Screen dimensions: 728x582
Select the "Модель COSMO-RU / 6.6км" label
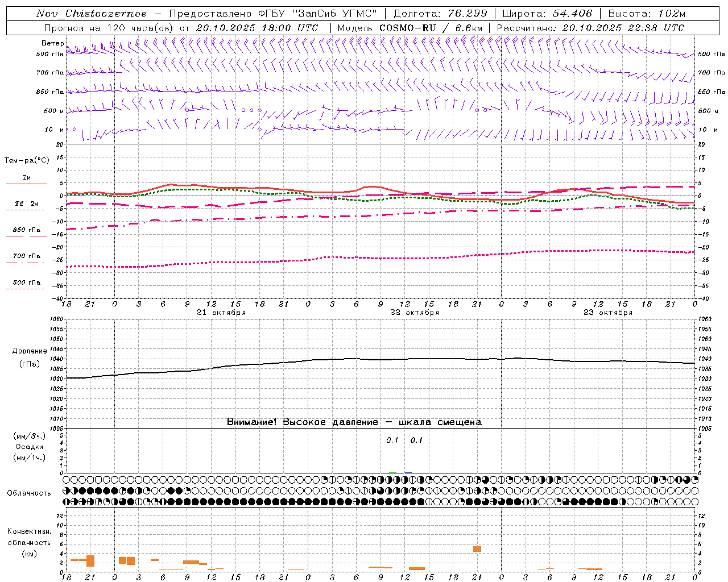pyautogui.click(x=410, y=28)
